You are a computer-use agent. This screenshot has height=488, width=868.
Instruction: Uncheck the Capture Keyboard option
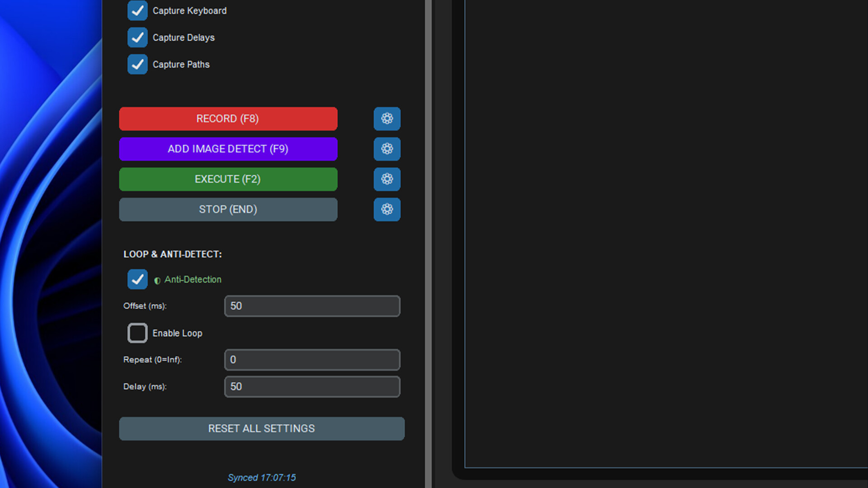[137, 10]
